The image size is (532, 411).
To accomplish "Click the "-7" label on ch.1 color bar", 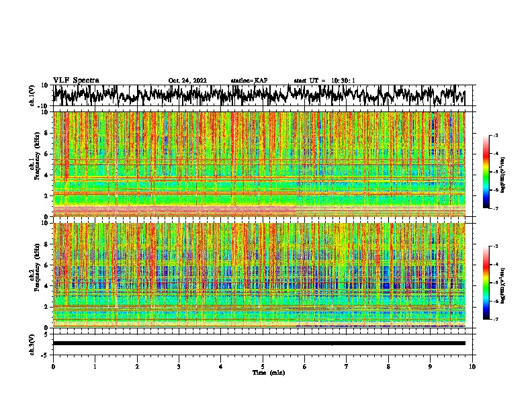I will (495, 208).
